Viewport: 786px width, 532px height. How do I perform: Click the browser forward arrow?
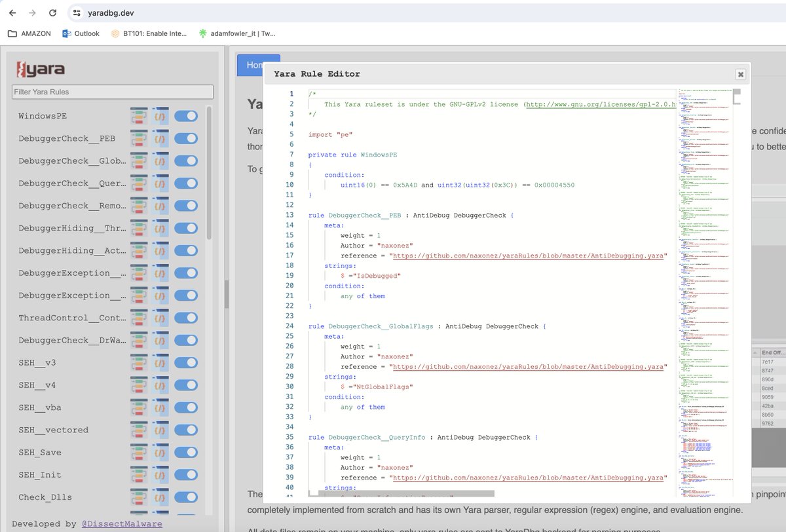[x=33, y=12]
